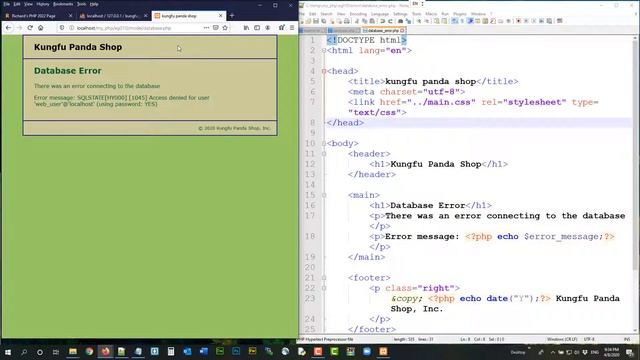Screen dimensions: 640x360
Task: Open Notepad++ Macro menu
Action: click(431, 14)
